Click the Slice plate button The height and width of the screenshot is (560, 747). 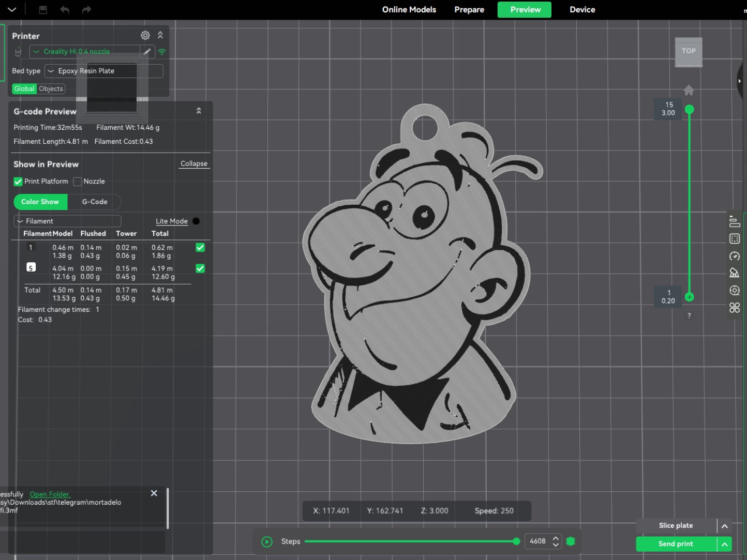(676, 526)
